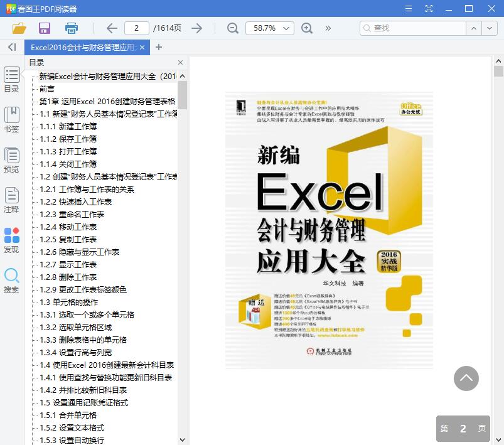Image resolution: width=504 pixels, height=445 pixels.
Task: Jump to 1.2.8 删除工作表
Action: 68,277
